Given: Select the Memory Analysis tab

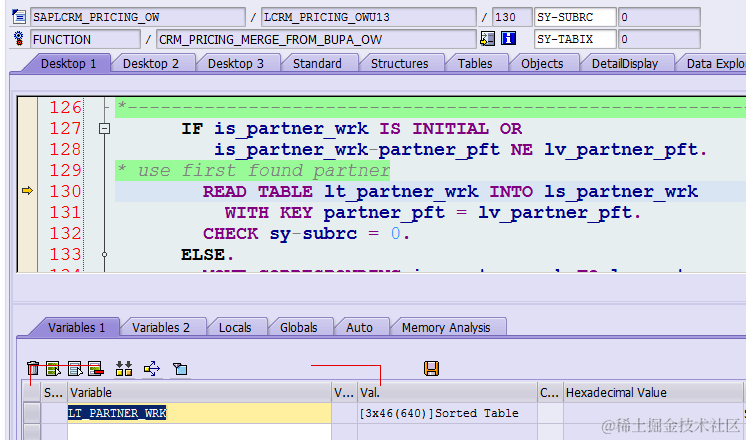Looking at the screenshot, I should tap(446, 327).
